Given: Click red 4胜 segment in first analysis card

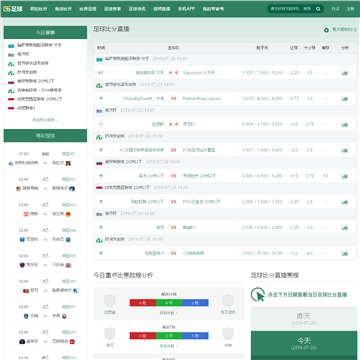Looking at the screenshot, I should click(x=143, y=303).
